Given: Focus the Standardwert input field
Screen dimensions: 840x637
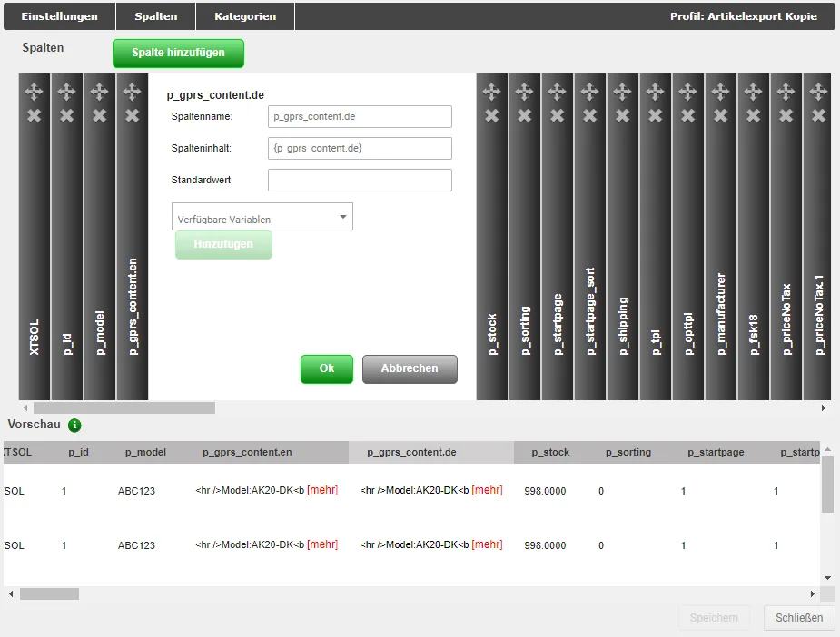Looking at the screenshot, I should 360,181.
